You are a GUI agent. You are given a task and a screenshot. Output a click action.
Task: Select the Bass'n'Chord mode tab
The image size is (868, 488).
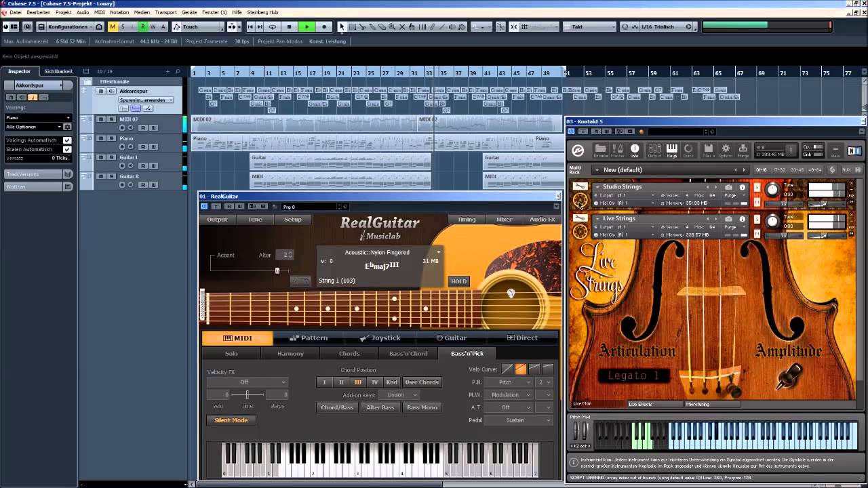[408, 354]
